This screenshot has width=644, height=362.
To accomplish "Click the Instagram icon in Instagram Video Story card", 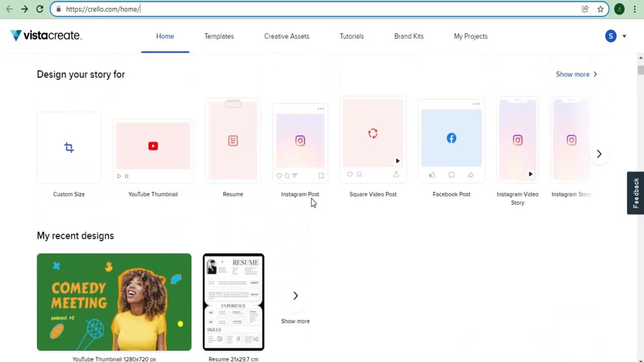I will pos(518,140).
